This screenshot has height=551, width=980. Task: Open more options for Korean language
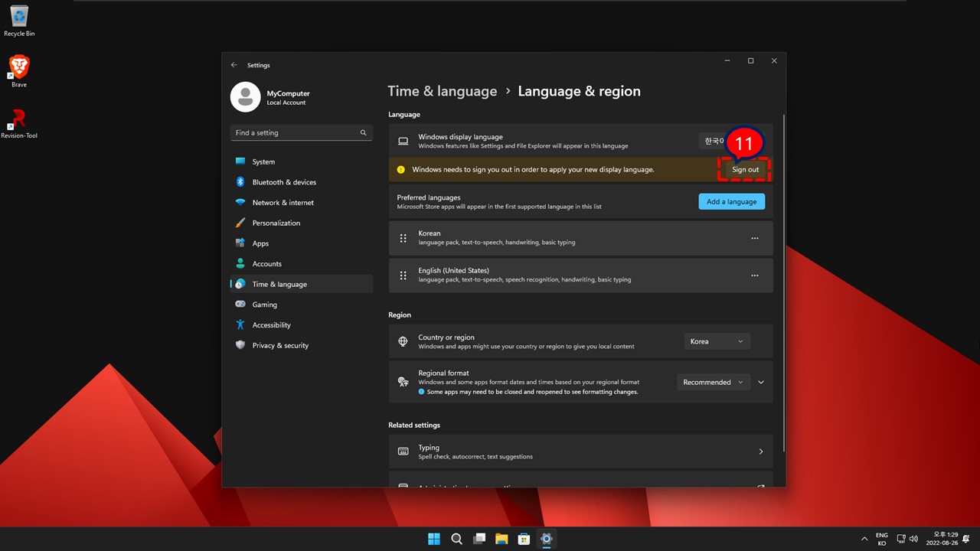click(x=755, y=238)
